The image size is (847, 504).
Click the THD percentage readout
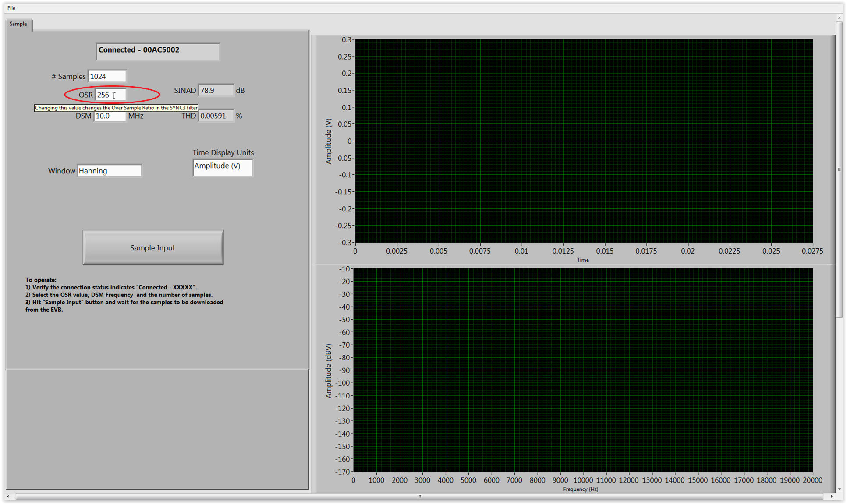point(216,116)
